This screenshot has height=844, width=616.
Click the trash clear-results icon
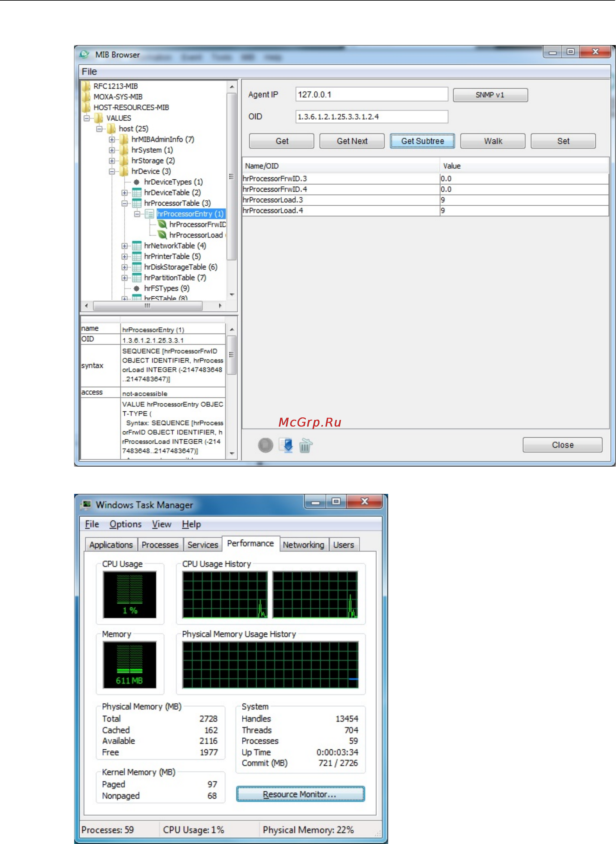(305, 445)
